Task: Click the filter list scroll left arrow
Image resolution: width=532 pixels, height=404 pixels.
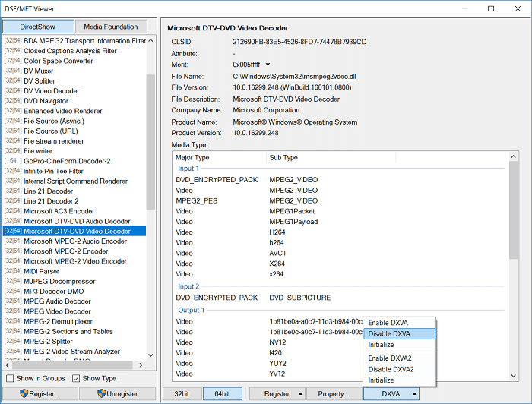Action: [7, 365]
